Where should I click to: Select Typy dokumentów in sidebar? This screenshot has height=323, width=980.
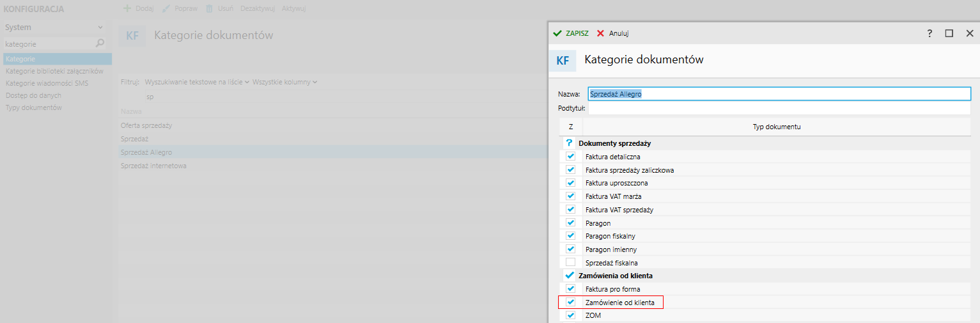[x=34, y=107]
